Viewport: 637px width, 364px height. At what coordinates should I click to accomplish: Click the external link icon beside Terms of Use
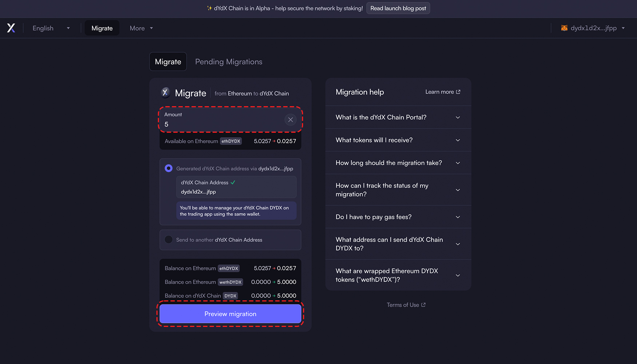click(x=423, y=305)
